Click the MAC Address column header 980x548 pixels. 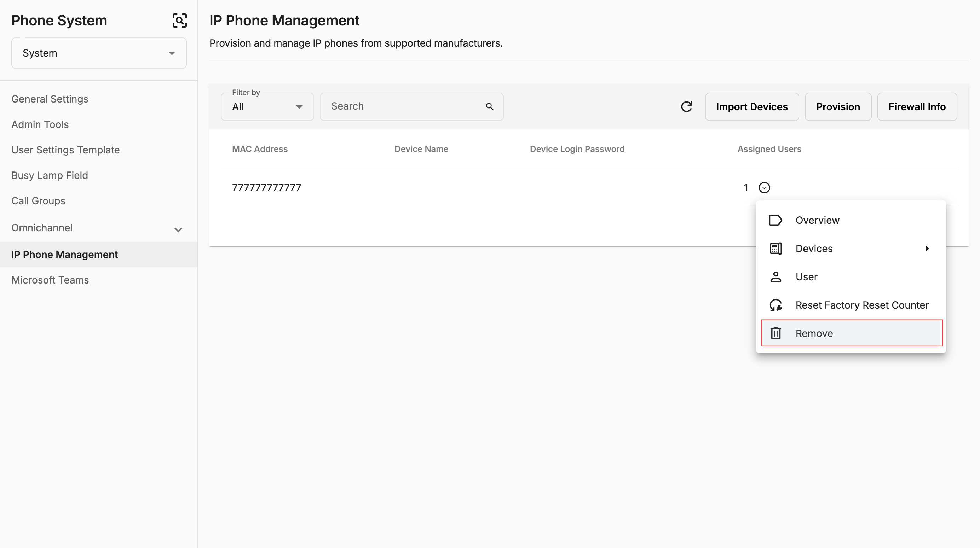[260, 149]
